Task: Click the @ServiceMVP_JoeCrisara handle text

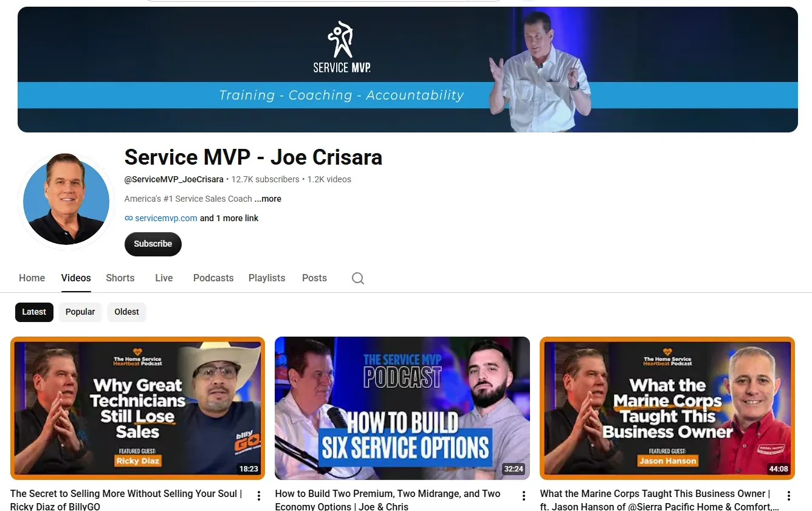Action: tap(174, 179)
